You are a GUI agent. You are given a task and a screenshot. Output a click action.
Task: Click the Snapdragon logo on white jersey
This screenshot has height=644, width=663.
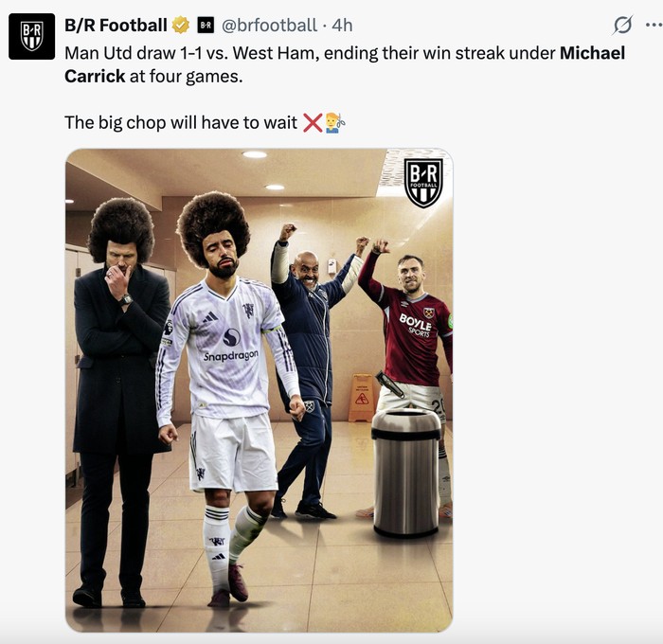pos(231,346)
